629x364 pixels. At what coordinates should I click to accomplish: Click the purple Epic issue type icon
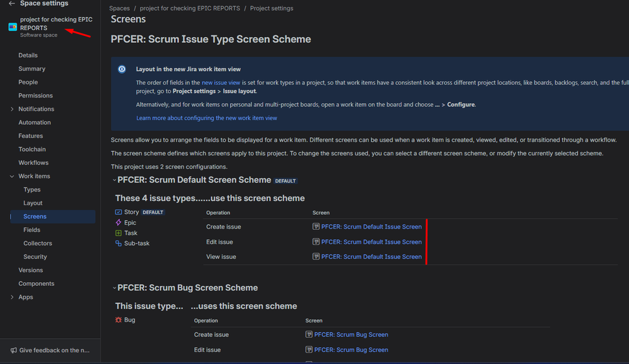click(x=119, y=222)
